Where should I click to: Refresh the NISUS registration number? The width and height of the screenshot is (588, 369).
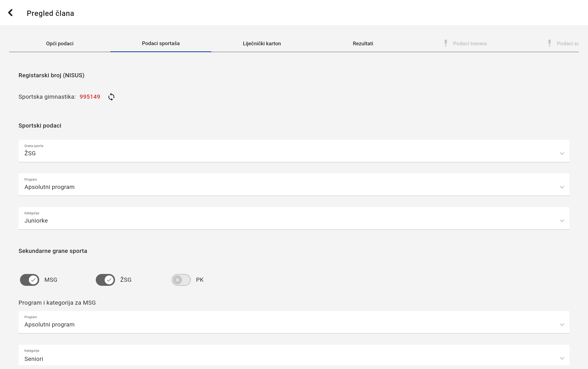[111, 97]
